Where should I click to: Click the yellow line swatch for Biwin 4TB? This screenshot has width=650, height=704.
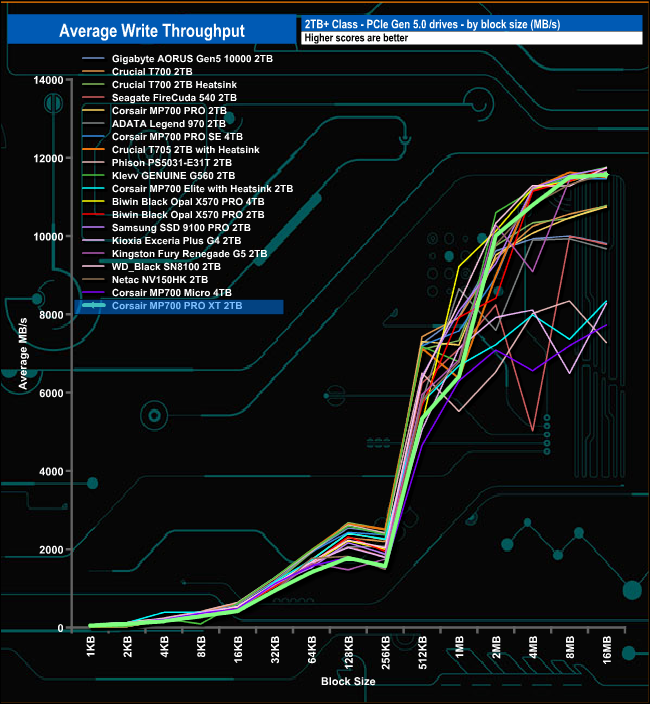pos(94,201)
